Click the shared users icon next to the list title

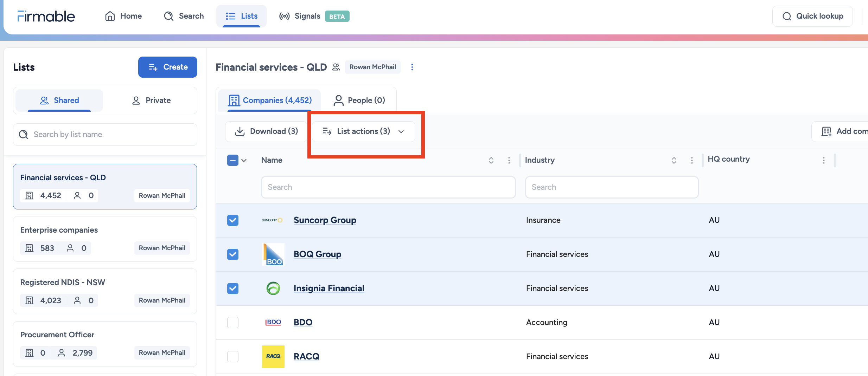tap(336, 67)
